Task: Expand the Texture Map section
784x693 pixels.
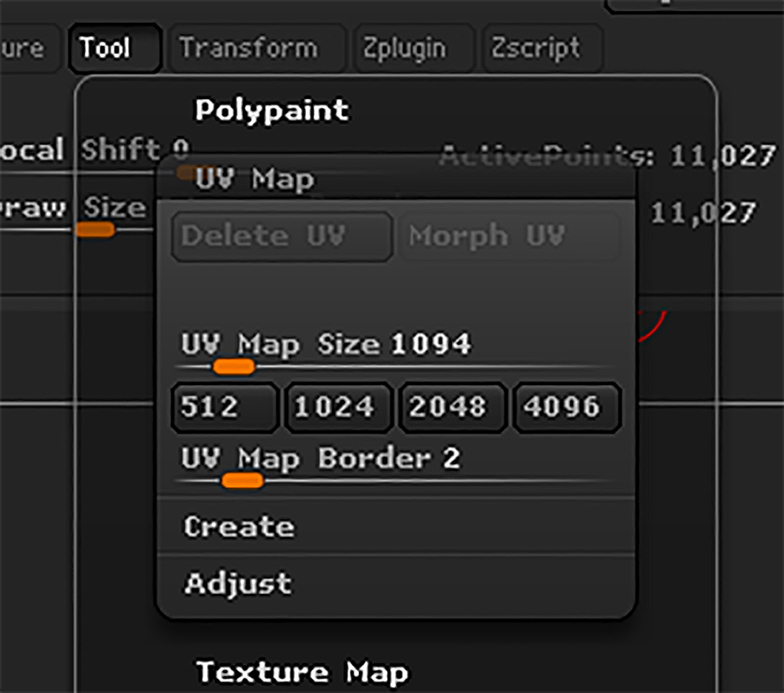Action: 302,672
